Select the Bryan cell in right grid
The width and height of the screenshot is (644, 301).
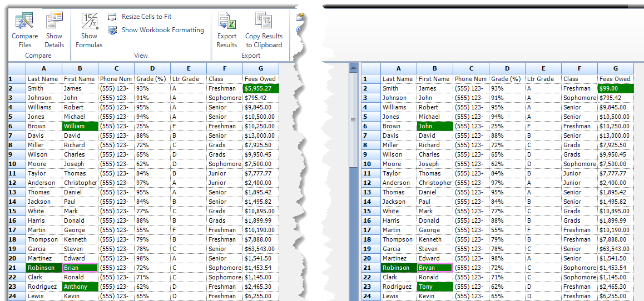[x=435, y=268]
